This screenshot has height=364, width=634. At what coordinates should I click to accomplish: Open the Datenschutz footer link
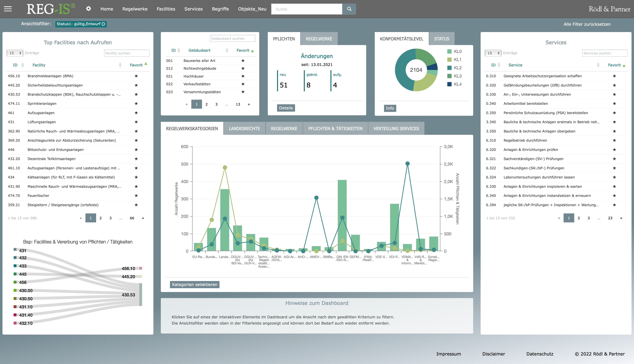click(540, 354)
